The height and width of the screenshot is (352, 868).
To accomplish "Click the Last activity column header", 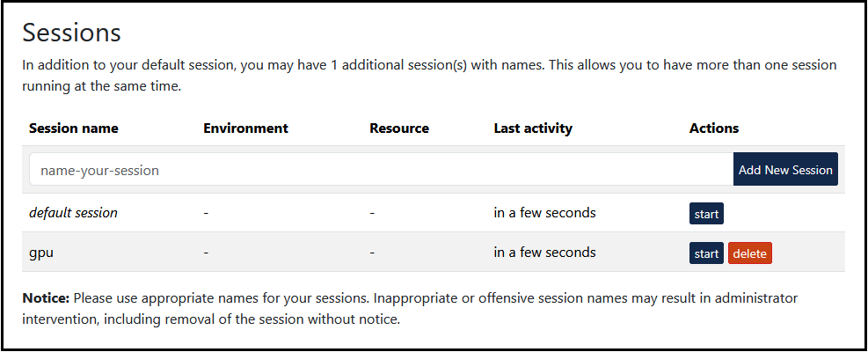I will [533, 128].
